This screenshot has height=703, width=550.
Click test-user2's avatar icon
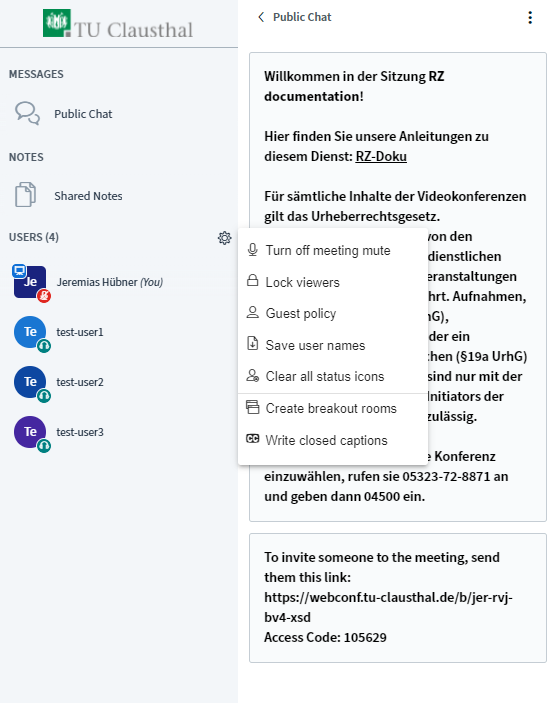pos(30,382)
